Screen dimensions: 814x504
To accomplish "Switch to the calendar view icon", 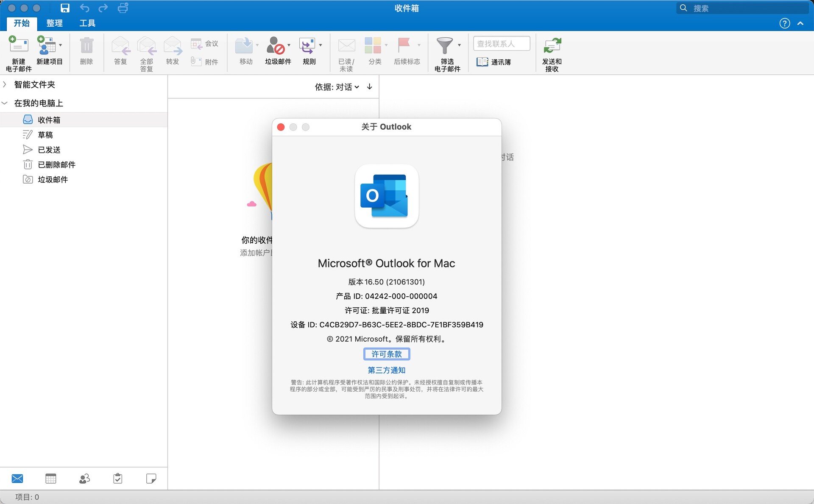I will click(x=50, y=478).
